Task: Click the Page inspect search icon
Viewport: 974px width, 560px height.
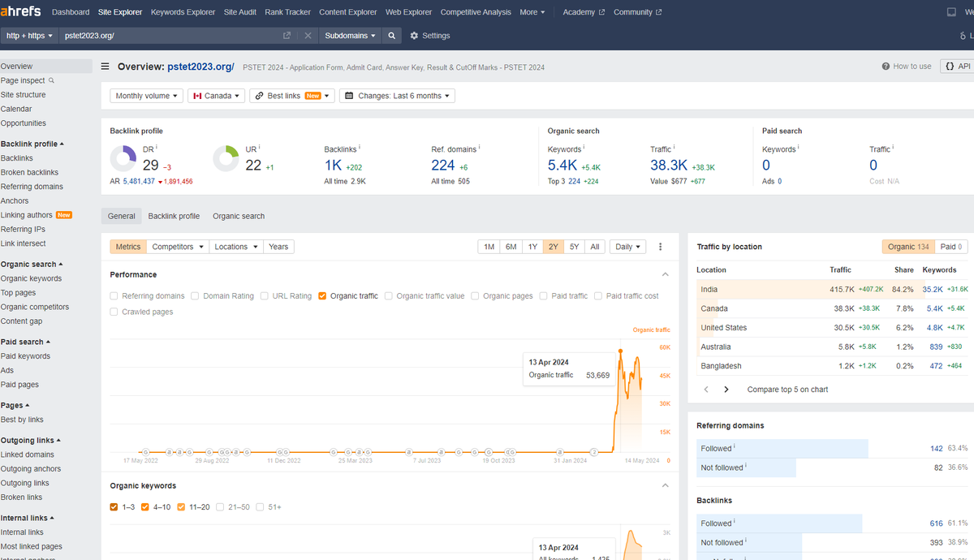Action: point(52,80)
